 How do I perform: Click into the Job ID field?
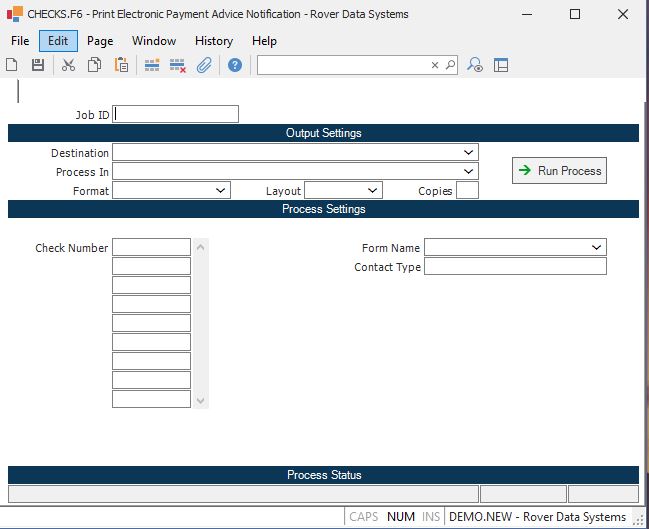tap(176, 114)
